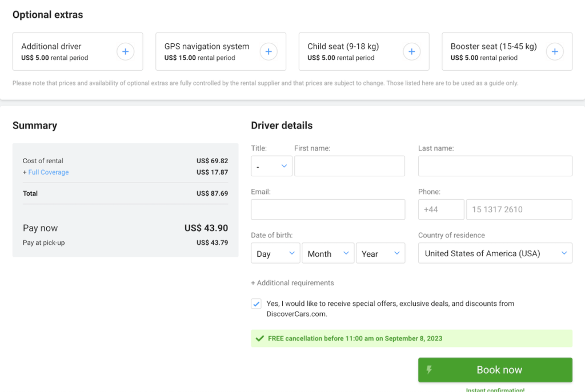Open the Year of birth dropdown
This screenshot has width=585, height=392.
click(380, 253)
